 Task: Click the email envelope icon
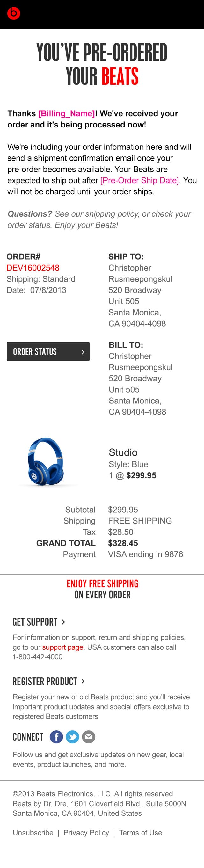coord(89,737)
